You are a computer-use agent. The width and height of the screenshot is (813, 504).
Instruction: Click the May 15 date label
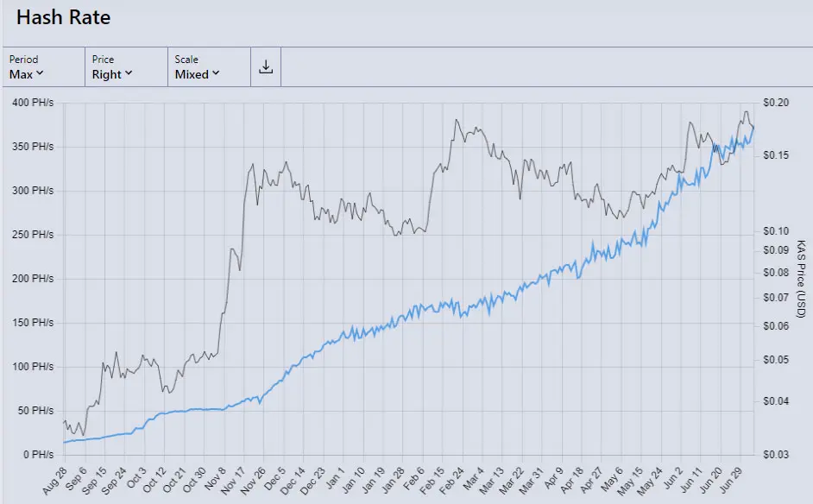click(x=631, y=481)
